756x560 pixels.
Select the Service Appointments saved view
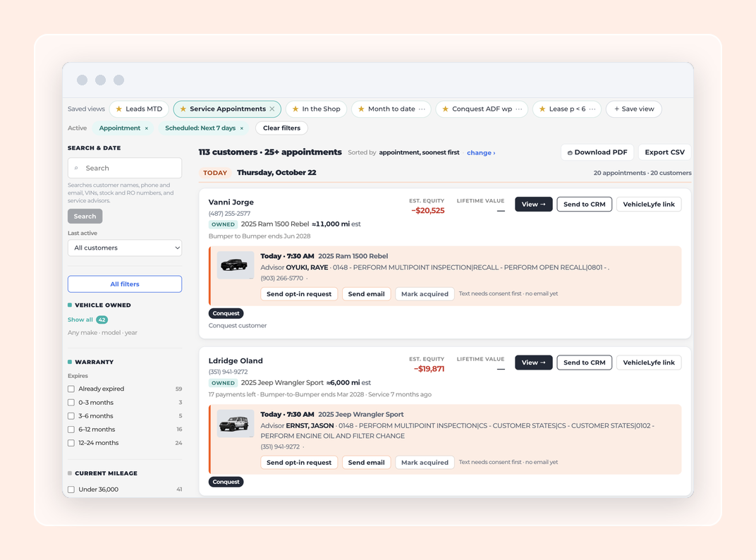pyautogui.click(x=228, y=109)
